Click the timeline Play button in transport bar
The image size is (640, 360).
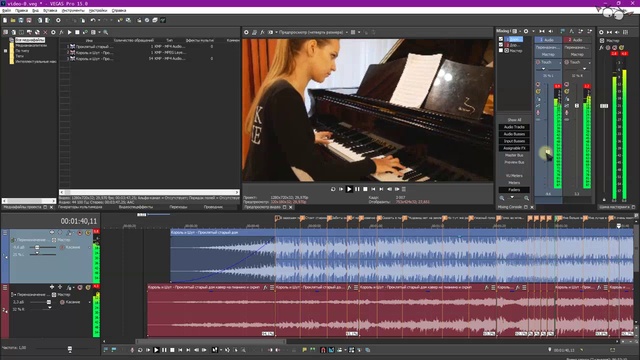point(156,350)
